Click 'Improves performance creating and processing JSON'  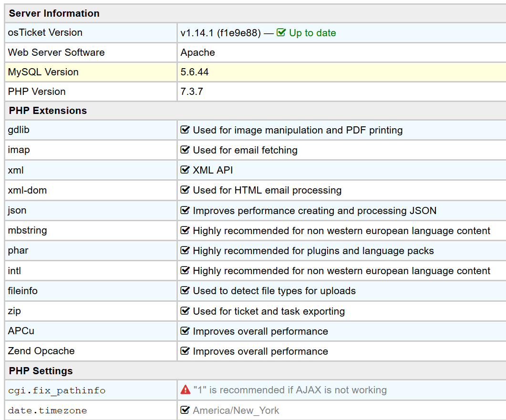tap(315, 211)
